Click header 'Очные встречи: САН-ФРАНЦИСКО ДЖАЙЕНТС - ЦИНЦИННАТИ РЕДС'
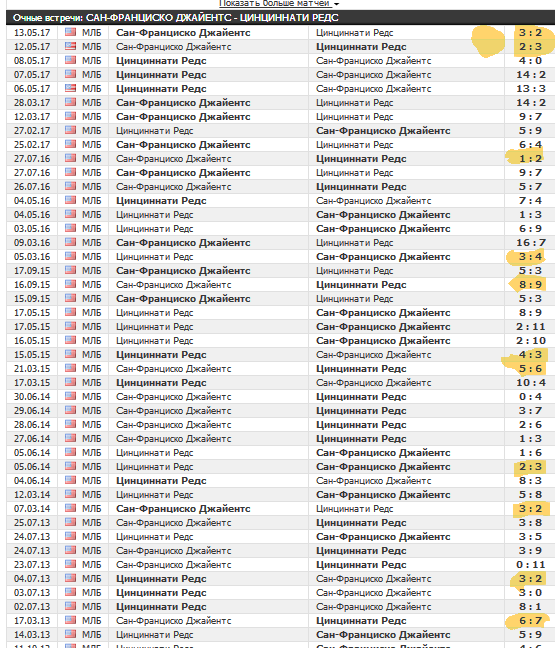 point(176,18)
